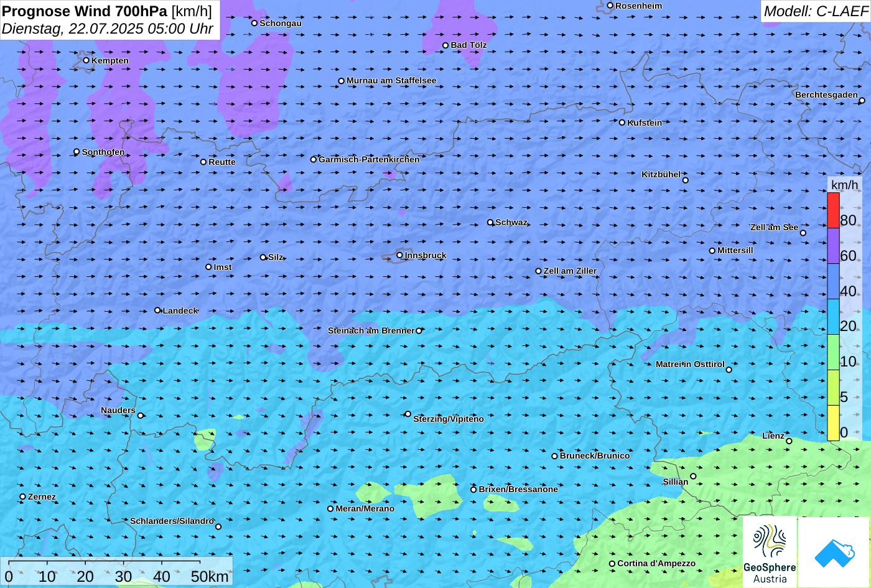Viewport: 871px width, 588px height.
Task: Click the Kufstein city marker
Action: [622, 123]
